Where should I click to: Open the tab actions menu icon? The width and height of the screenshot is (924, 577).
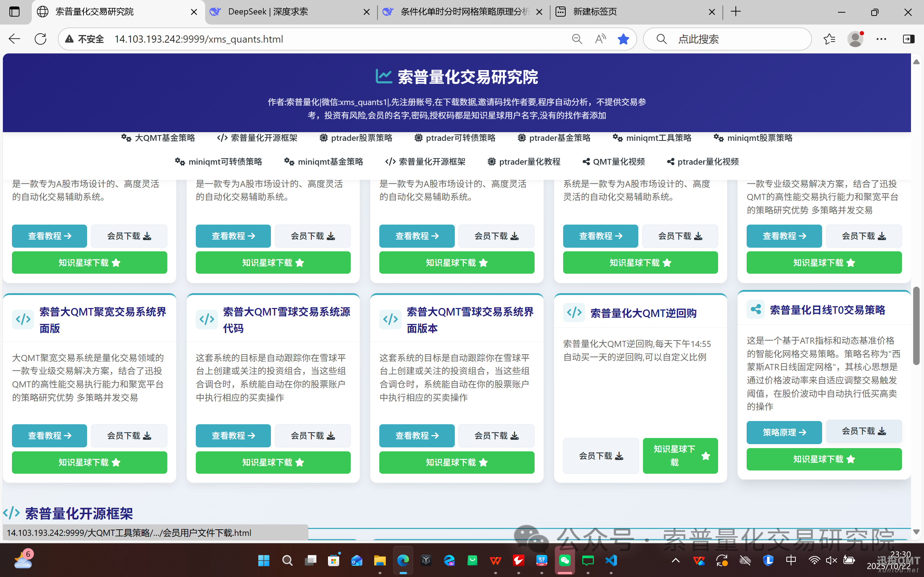(14, 12)
